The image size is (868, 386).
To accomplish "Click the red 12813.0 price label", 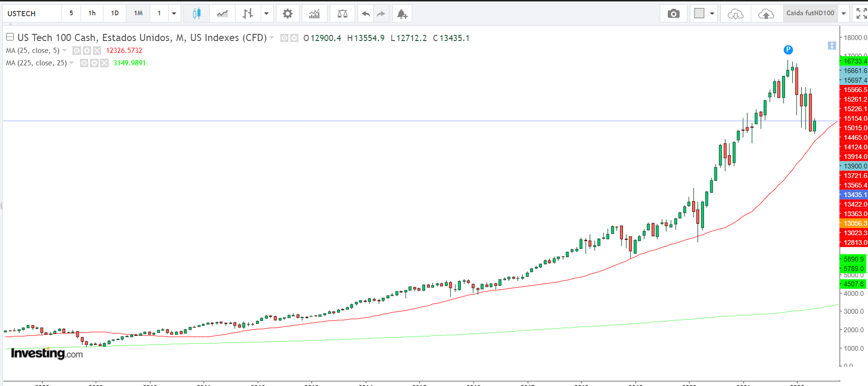I will point(854,242).
